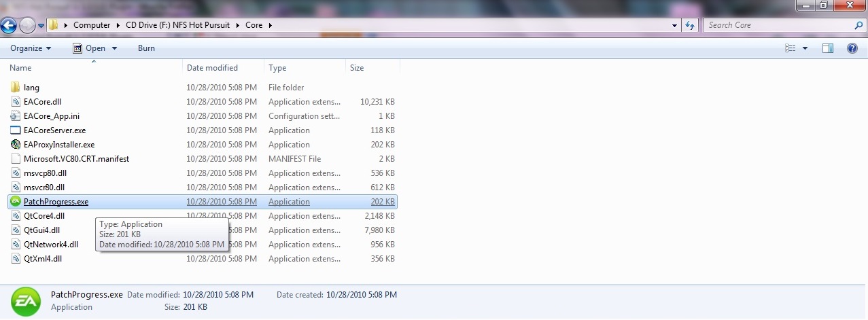Open the view options dropdown arrow

(805, 48)
